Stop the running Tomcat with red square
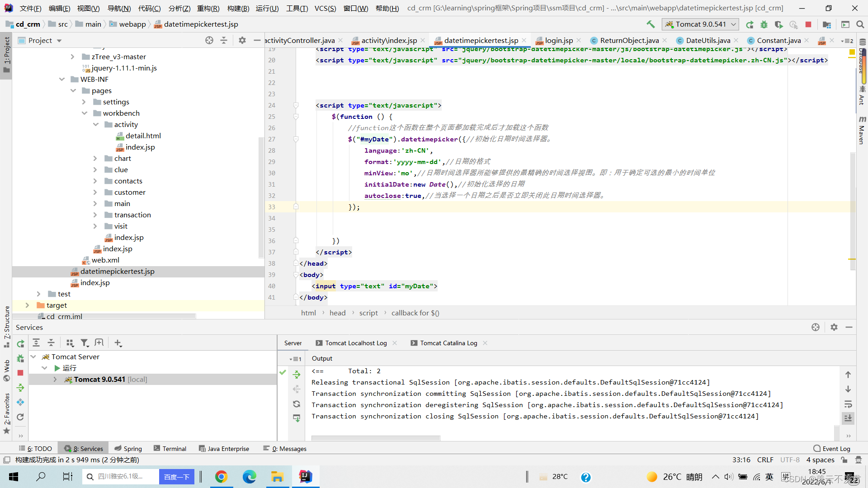The width and height of the screenshot is (868, 488). point(808,24)
